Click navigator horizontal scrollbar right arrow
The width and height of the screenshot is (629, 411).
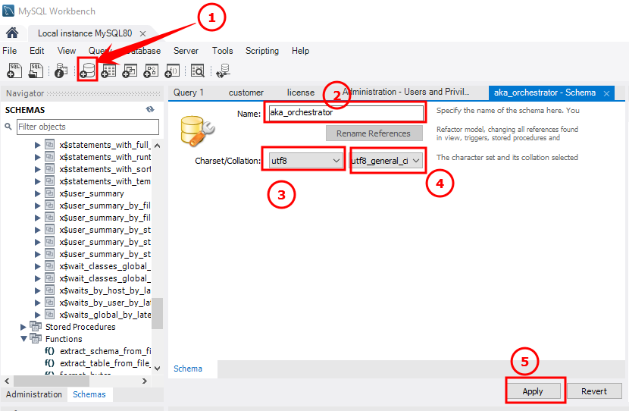coord(144,381)
